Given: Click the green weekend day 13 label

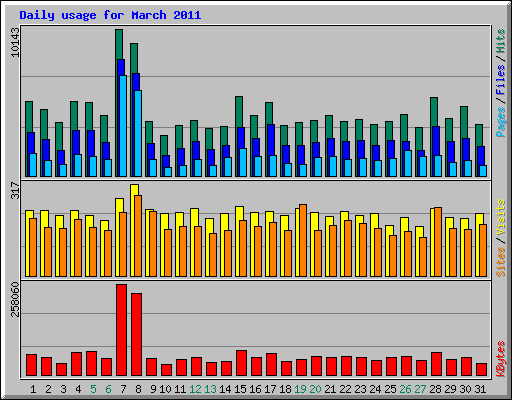Looking at the screenshot, I should [210, 389].
